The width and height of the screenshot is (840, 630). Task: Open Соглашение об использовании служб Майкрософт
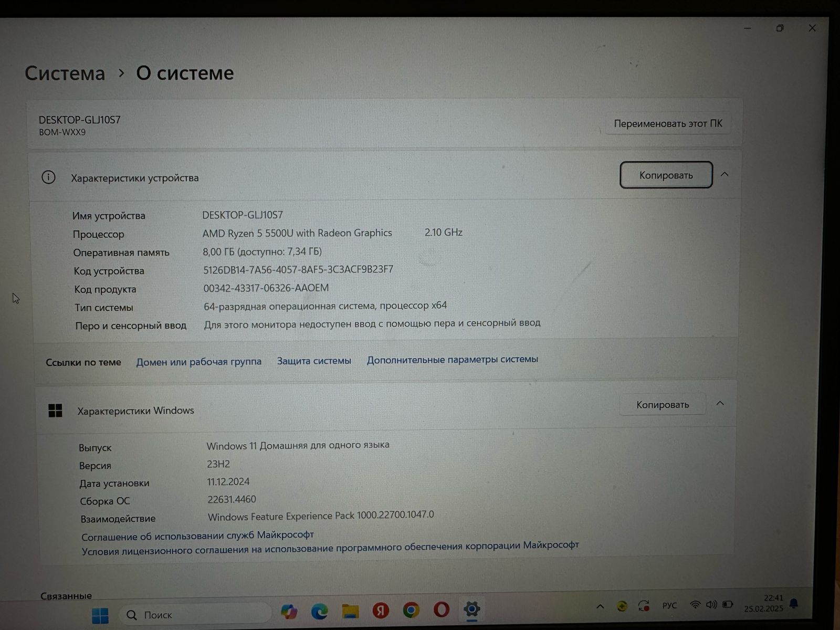(x=197, y=535)
